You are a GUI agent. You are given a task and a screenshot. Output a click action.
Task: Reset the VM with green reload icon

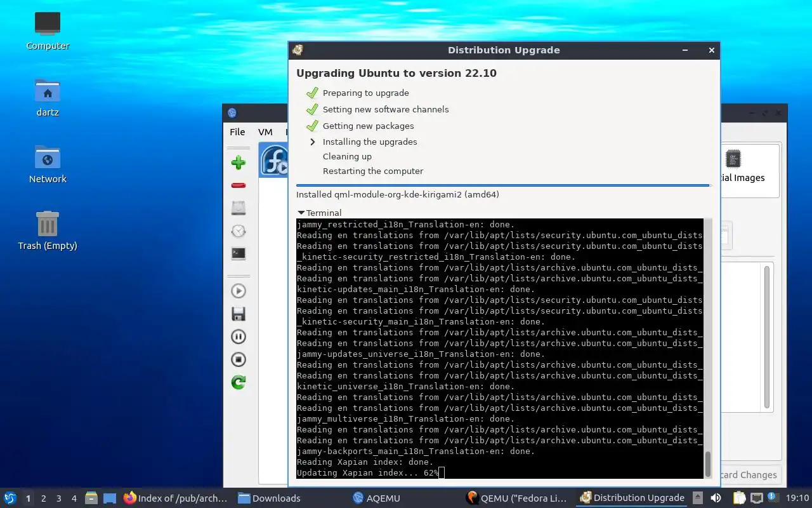[x=239, y=382]
